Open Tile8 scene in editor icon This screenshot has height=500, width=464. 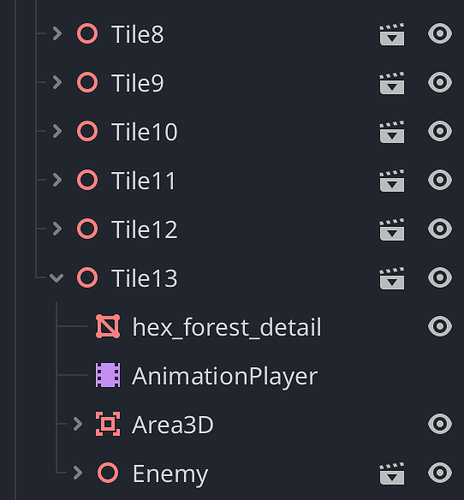pyautogui.click(x=392, y=34)
